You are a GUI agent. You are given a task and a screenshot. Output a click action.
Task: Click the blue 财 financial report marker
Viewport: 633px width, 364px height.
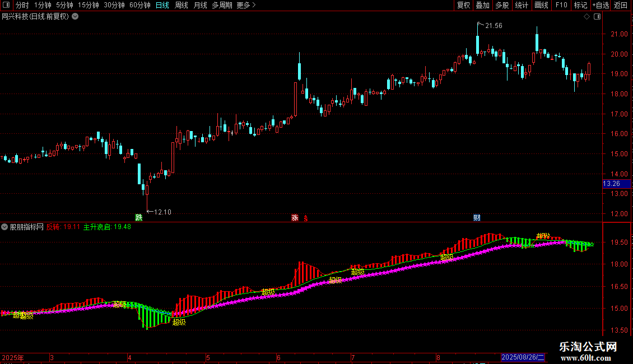coord(477,217)
